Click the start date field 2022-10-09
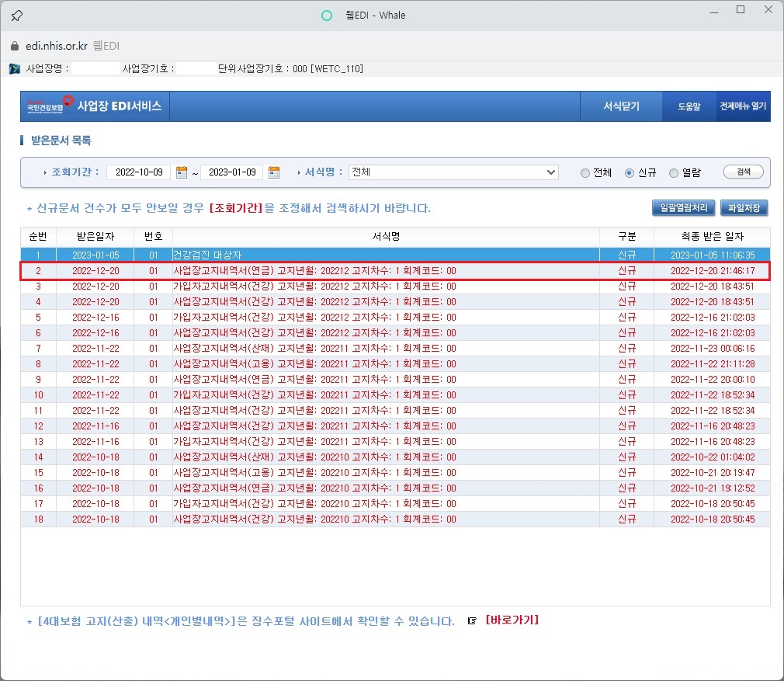 pyautogui.click(x=139, y=172)
